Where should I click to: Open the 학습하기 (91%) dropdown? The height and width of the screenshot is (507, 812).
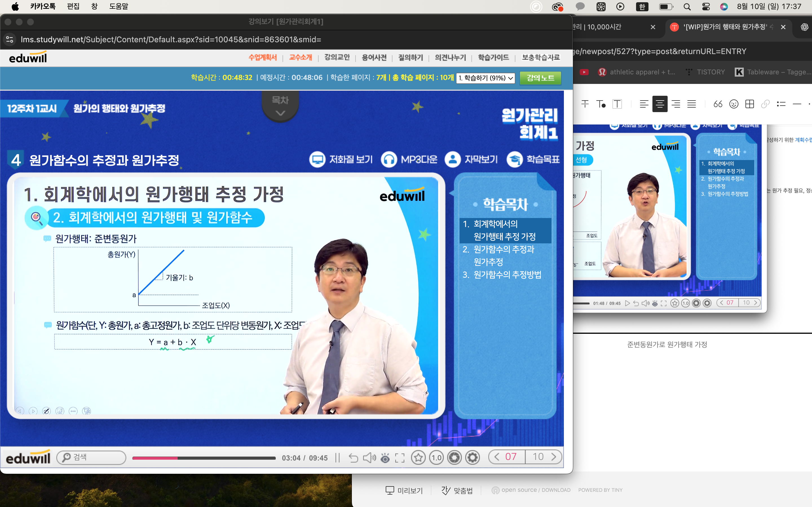tap(486, 78)
